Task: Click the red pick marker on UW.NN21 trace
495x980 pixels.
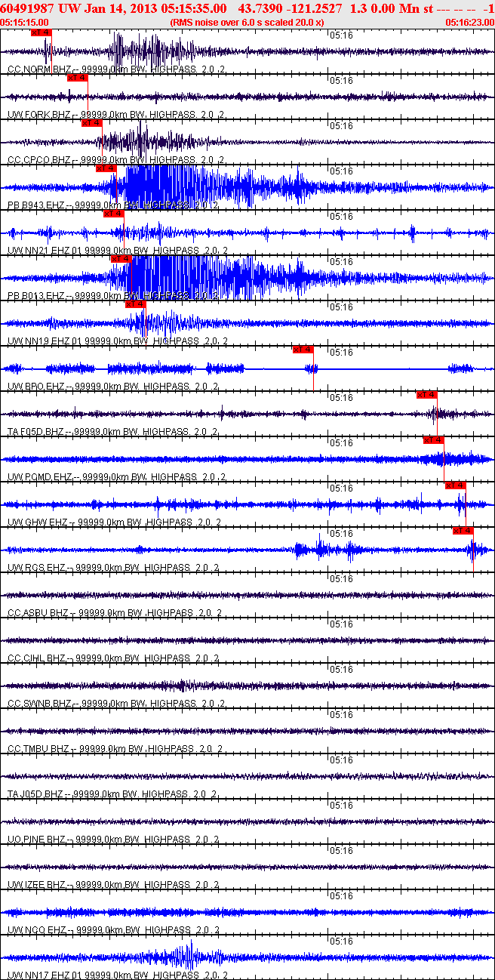Action: tap(113, 214)
